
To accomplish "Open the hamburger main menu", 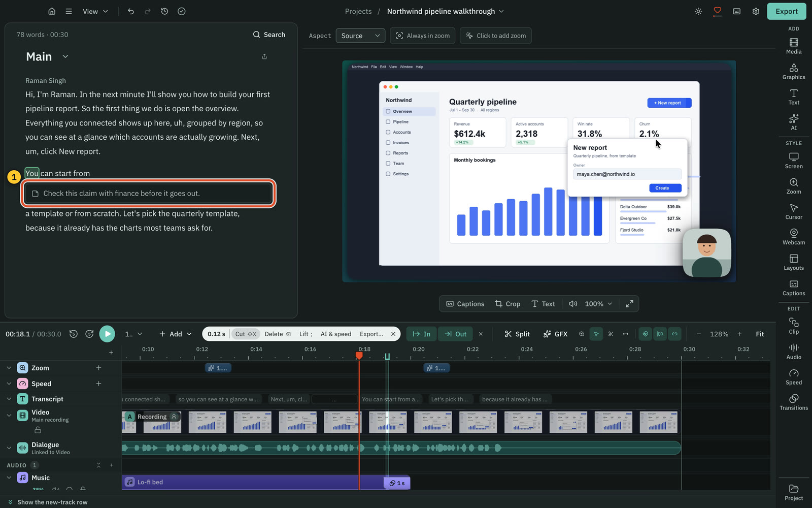I will tap(69, 11).
